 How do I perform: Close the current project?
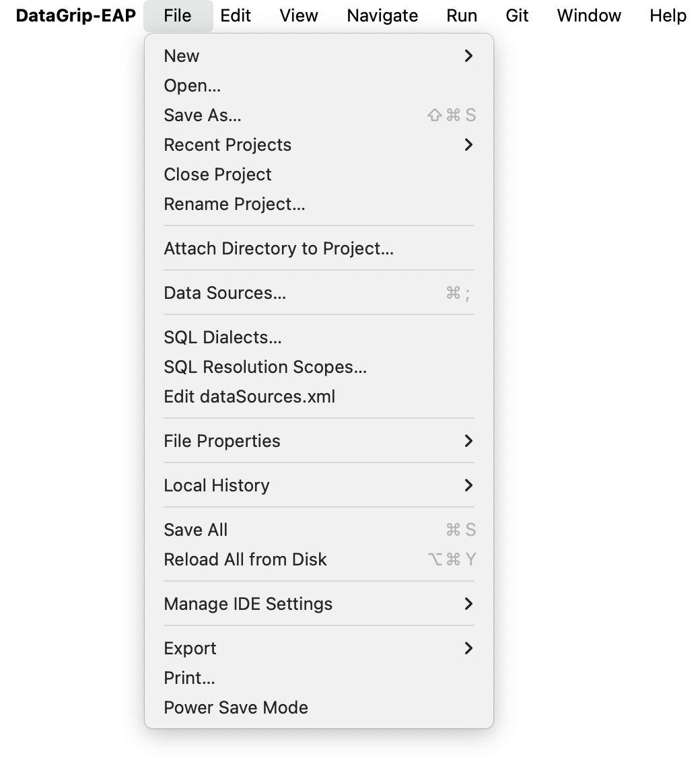point(217,174)
